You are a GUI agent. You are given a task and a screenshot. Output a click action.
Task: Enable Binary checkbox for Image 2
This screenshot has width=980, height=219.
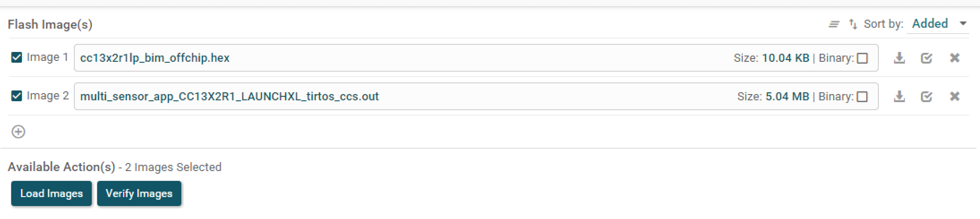(x=862, y=97)
